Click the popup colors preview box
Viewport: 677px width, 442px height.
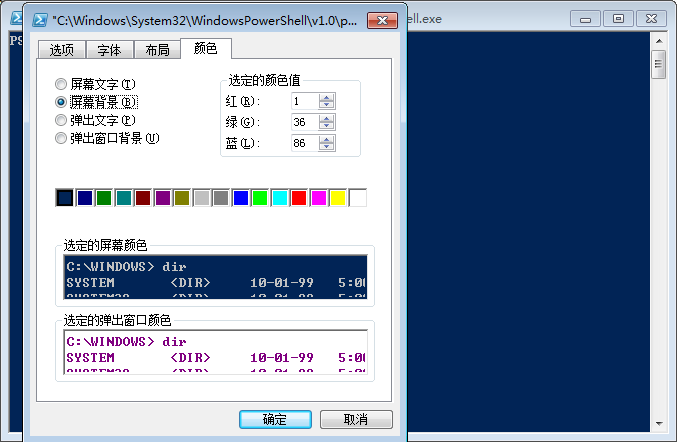215,352
